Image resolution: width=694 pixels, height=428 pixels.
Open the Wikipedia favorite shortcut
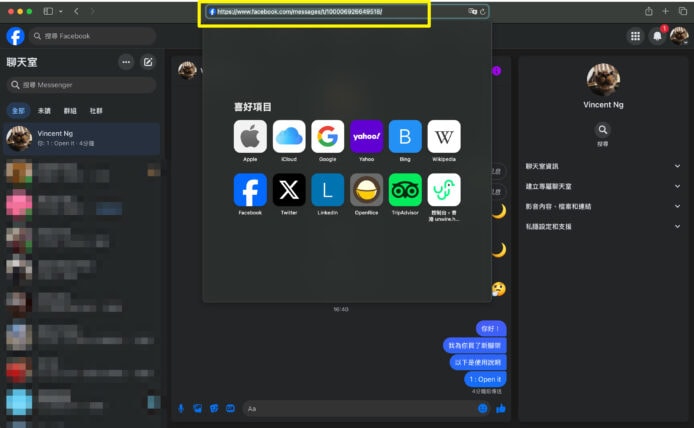444,136
